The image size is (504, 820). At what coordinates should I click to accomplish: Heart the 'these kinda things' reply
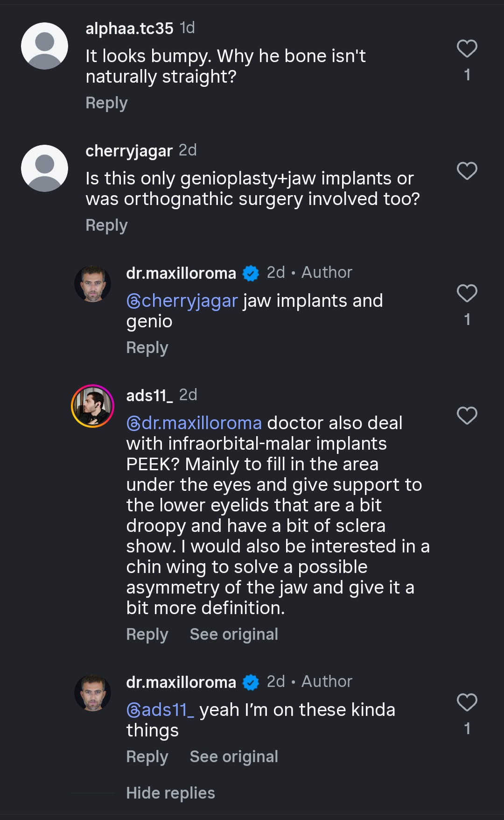(x=467, y=702)
